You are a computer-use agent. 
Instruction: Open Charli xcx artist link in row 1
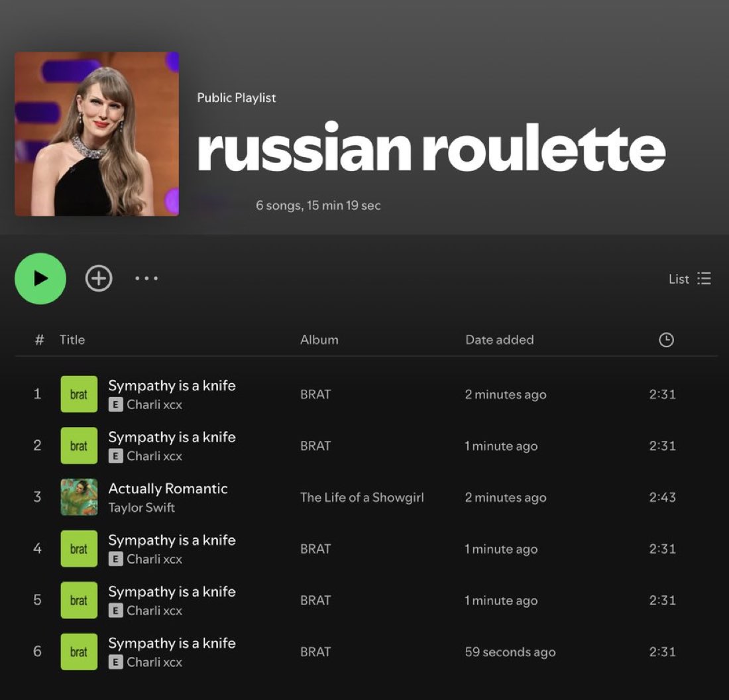click(154, 404)
